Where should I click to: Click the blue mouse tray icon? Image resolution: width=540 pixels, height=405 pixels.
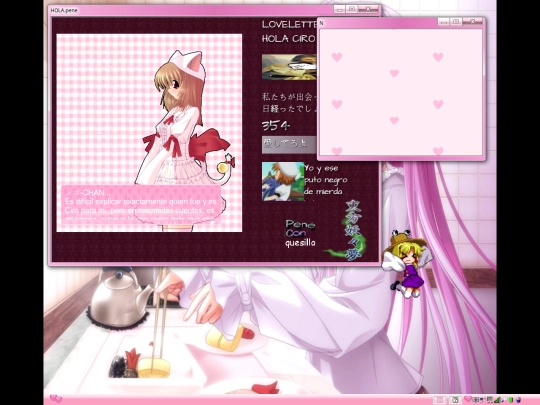(518, 400)
